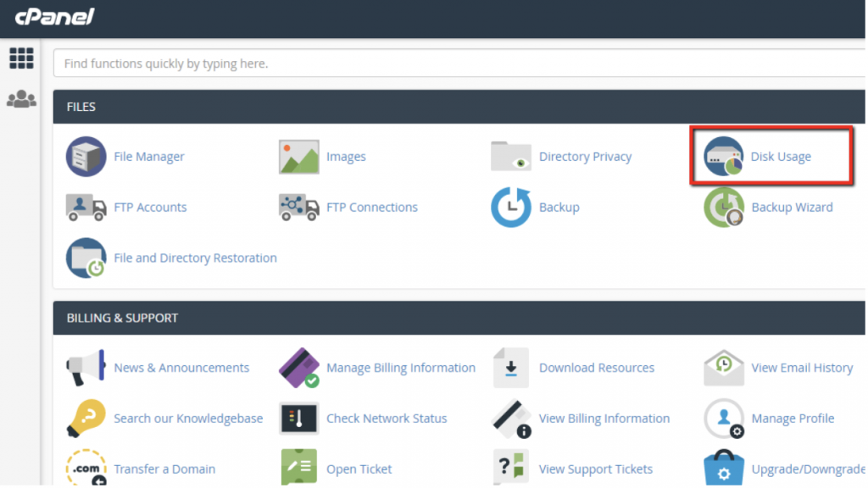Image resolution: width=868 pixels, height=488 pixels.
Task: Select Check Network Status link
Action: (x=387, y=419)
